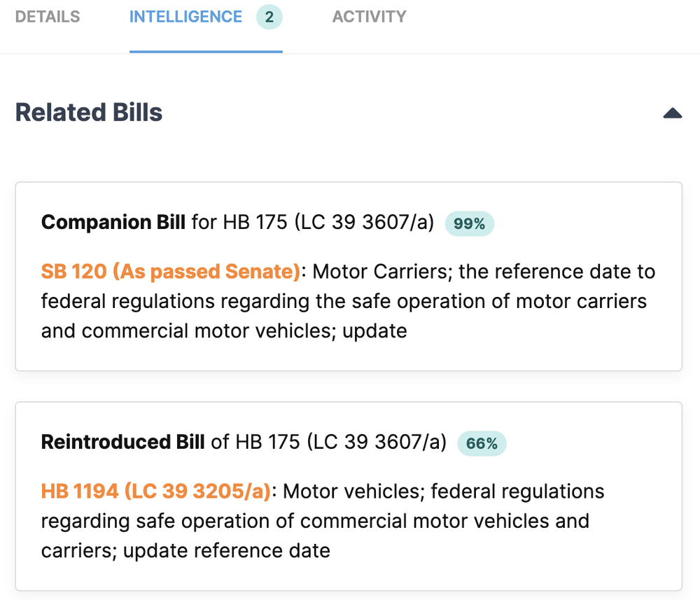Open the SB 120 (As passed Senate) link

pos(171,272)
